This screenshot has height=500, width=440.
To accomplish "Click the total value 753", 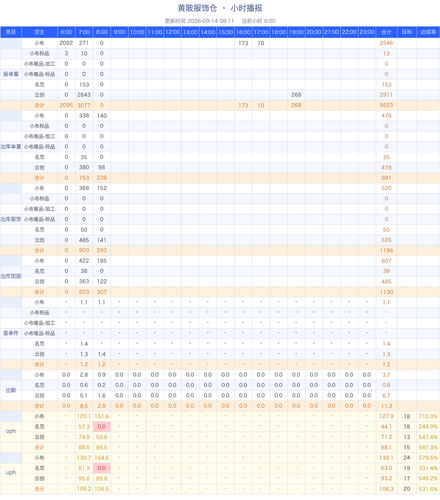I will point(84,178).
